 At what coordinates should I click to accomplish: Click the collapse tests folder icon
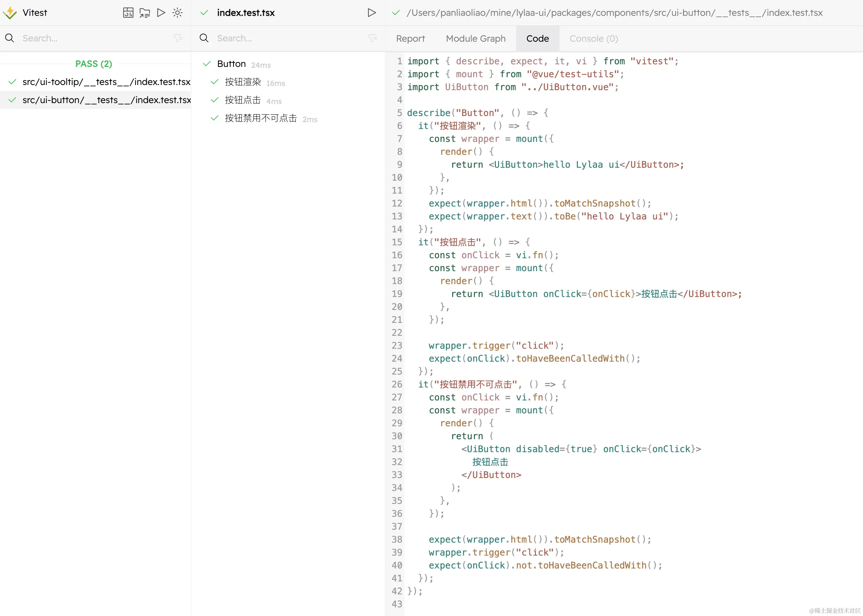(144, 13)
